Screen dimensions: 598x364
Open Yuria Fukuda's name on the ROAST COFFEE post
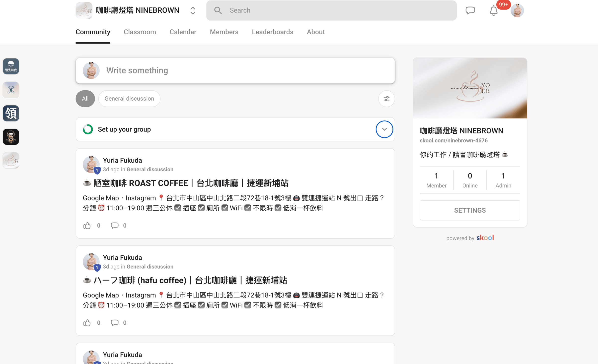click(x=122, y=160)
